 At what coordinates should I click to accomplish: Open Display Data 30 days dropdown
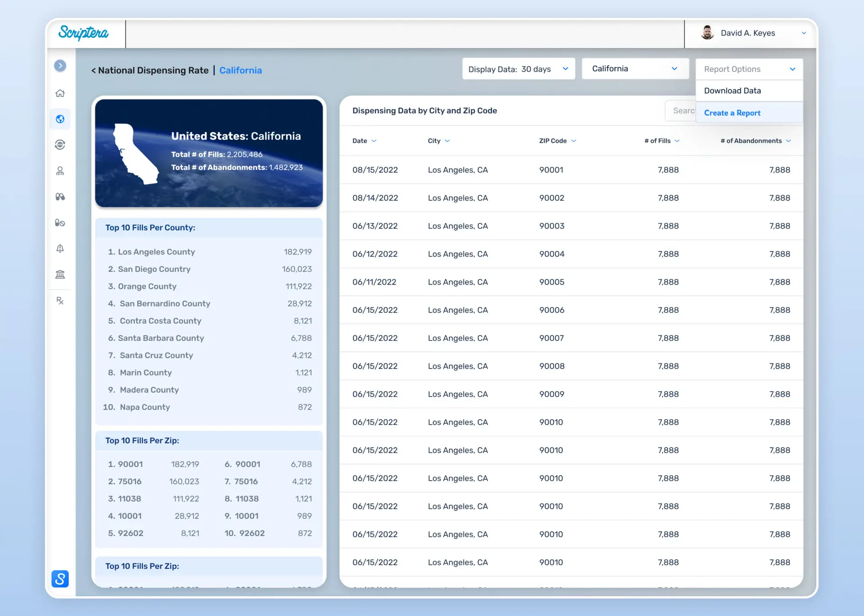tap(518, 69)
